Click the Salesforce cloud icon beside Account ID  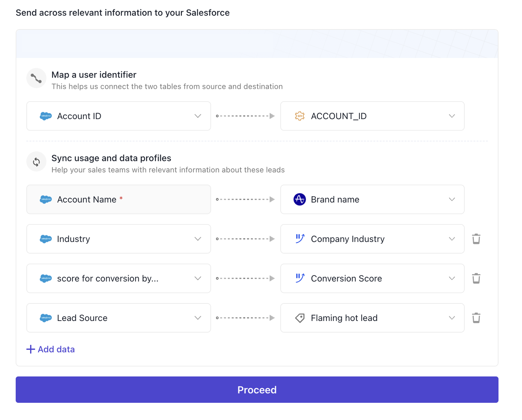pos(46,116)
